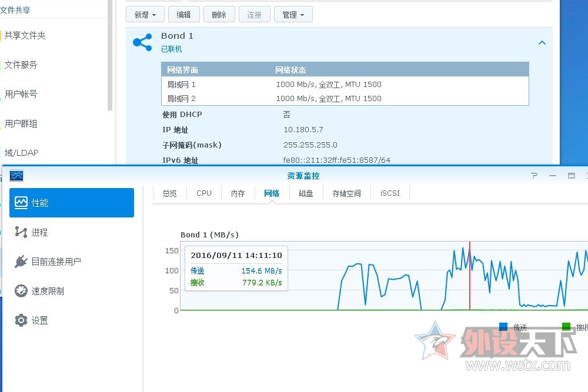Click the Resource Monitor help question icon
The image size is (588, 392).
coord(534,175)
